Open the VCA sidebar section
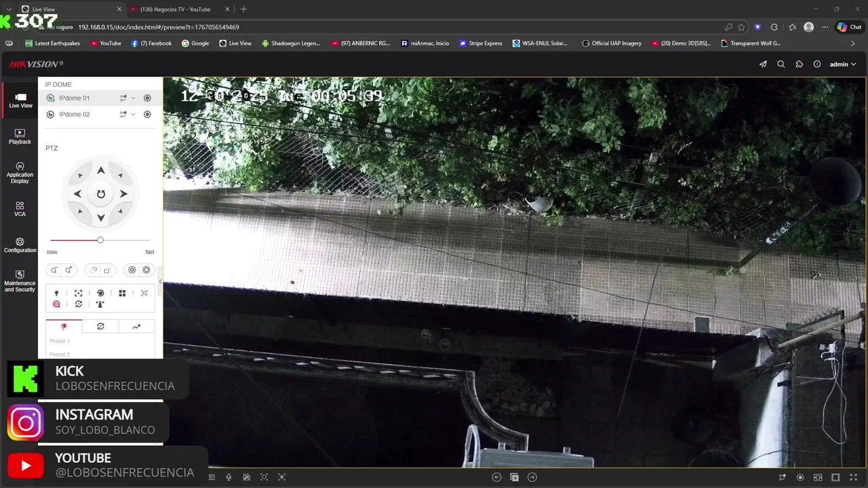This screenshot has height=488, width=868. tap(20, 209)
